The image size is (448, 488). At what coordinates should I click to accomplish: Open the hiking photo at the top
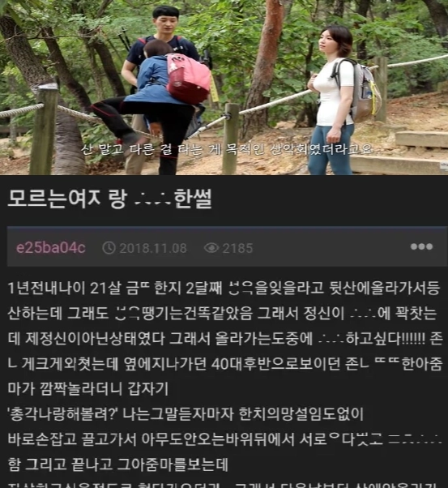click(x=224, y=88)
